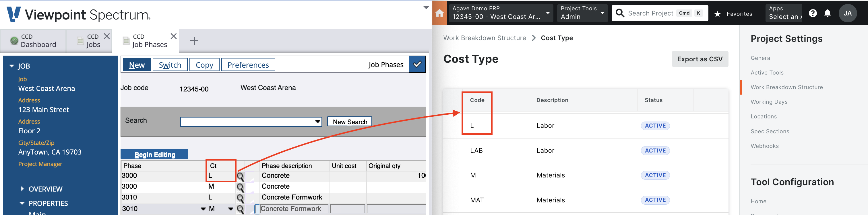
Task: Go to Work Breakdown Structure breadcrumb
Action: click(484, 38)
